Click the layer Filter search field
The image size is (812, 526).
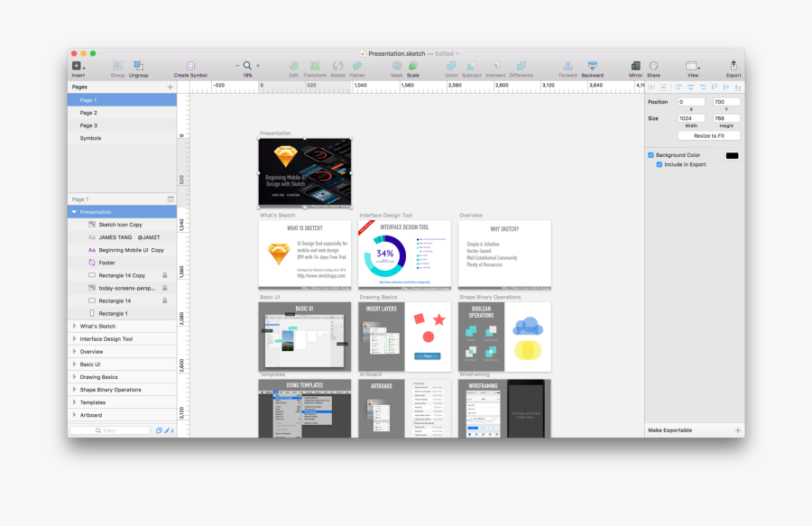click(x=110, y=430)
